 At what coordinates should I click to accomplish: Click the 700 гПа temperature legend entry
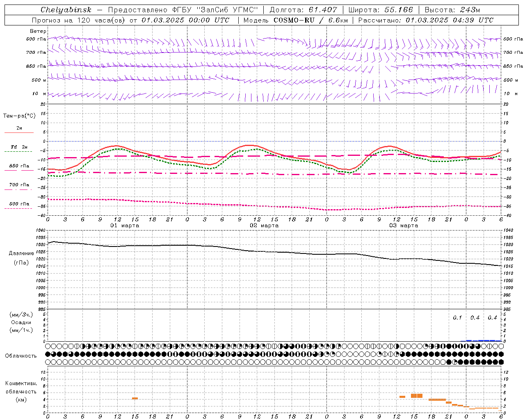pyautogui.click(x=19, y=185)
